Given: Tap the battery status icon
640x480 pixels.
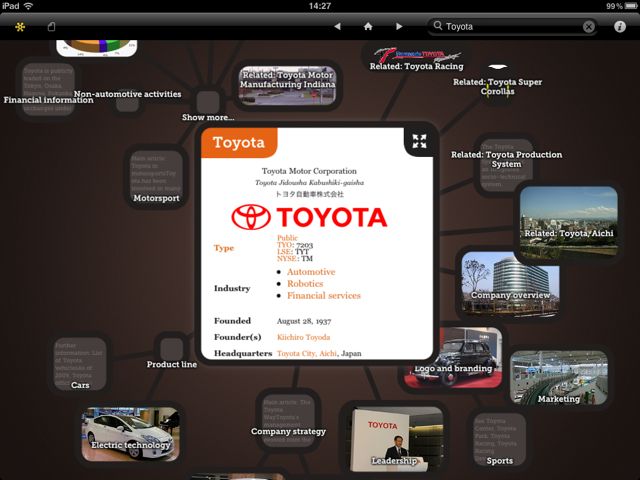Looking at the screenshot, I should tap(631, 6).
